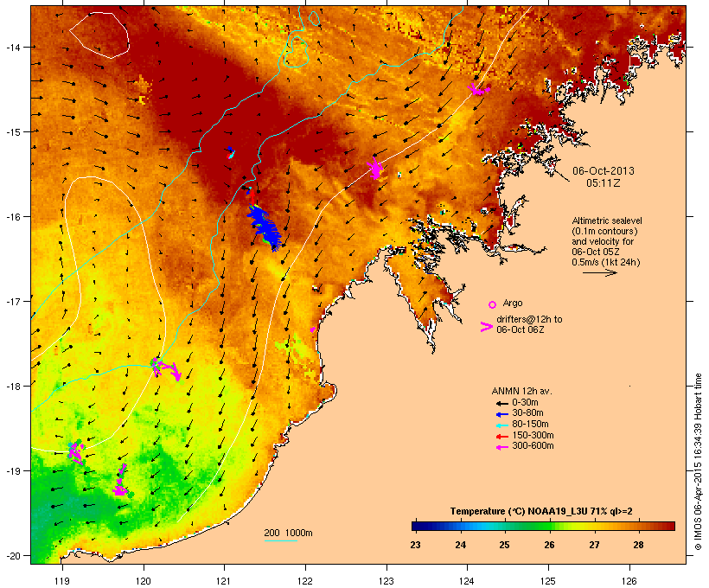
Task: Click the '06-Oct 06Z' drifters text
Action: [520, 329]
